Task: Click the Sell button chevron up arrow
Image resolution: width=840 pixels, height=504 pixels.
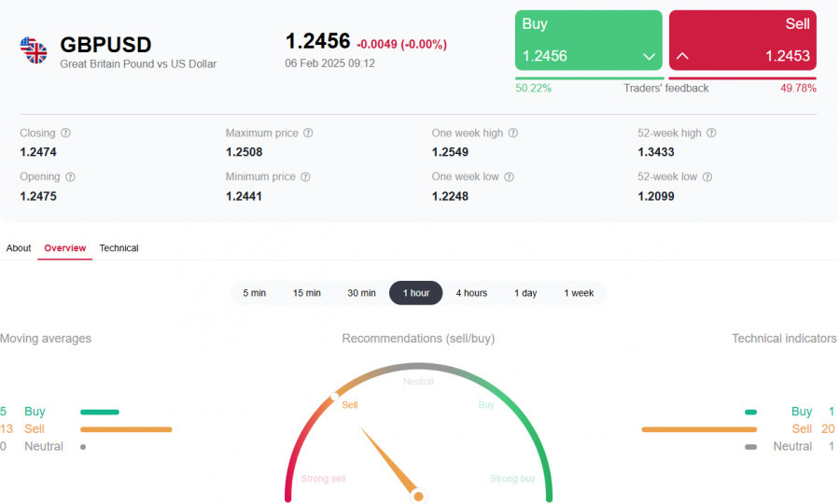Action: (682, 56)
